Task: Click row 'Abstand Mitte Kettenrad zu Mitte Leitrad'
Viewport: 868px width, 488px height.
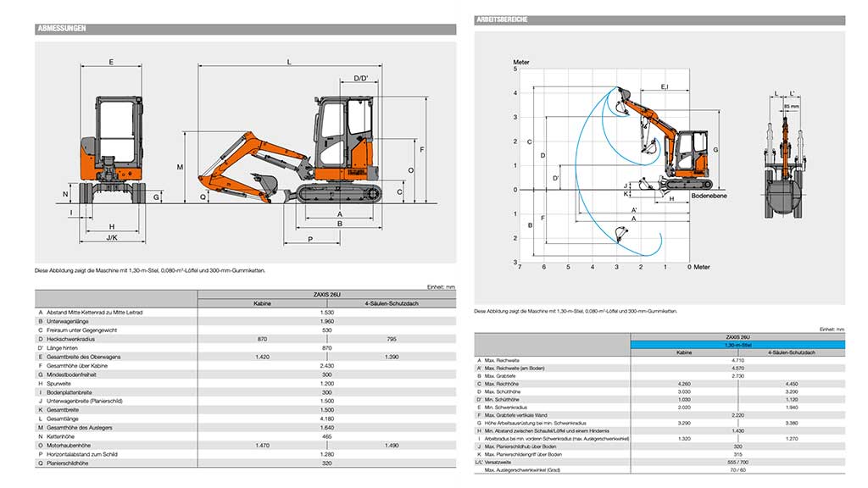Action: coord(245,313)
